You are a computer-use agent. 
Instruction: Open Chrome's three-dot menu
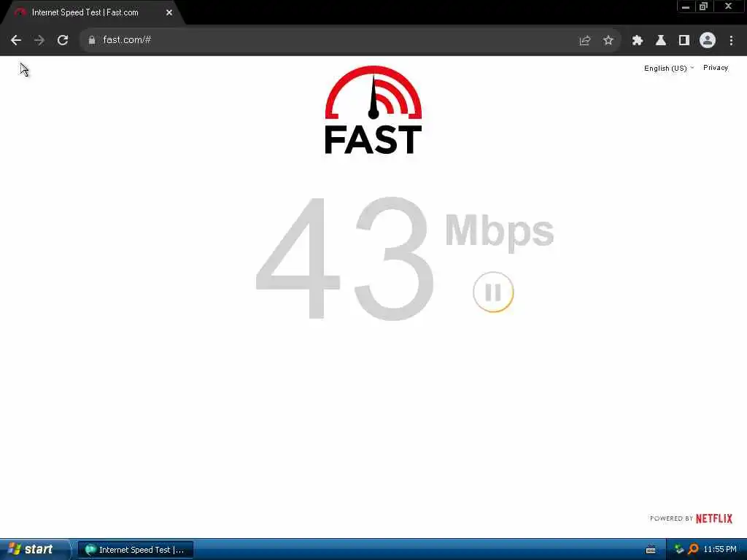(x=731, y=41)
